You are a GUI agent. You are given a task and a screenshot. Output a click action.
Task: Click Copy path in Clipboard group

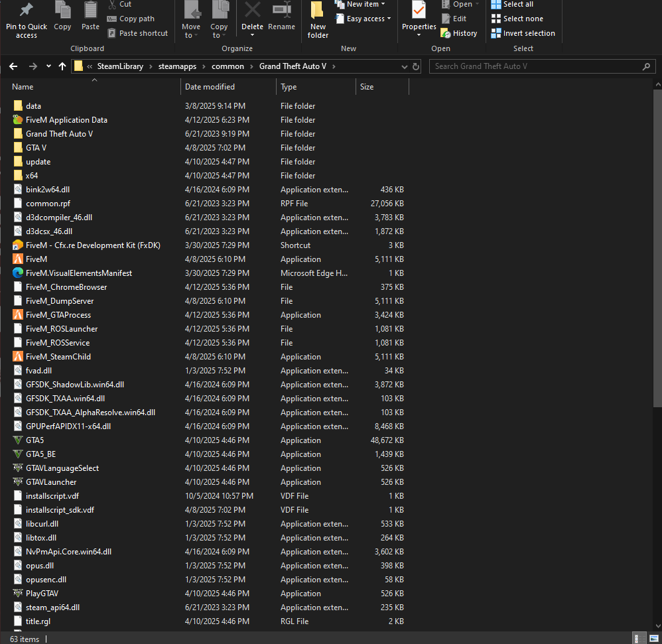click(x=131, y=19)
